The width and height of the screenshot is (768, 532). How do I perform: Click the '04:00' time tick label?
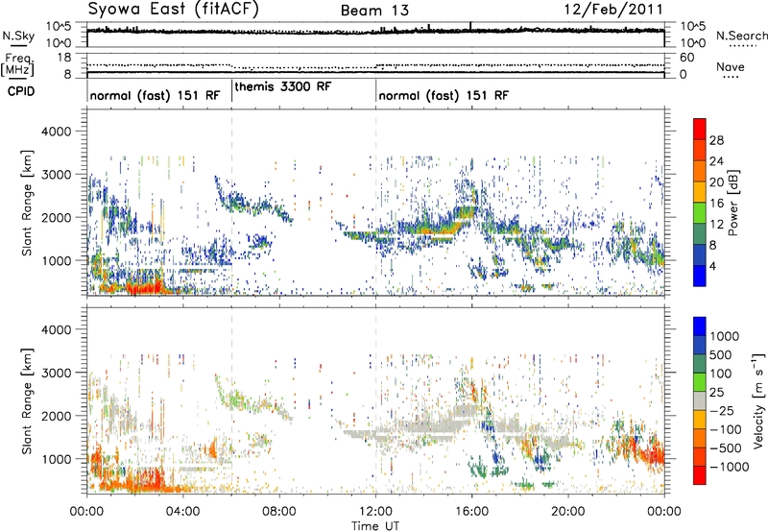click(182, 512)
